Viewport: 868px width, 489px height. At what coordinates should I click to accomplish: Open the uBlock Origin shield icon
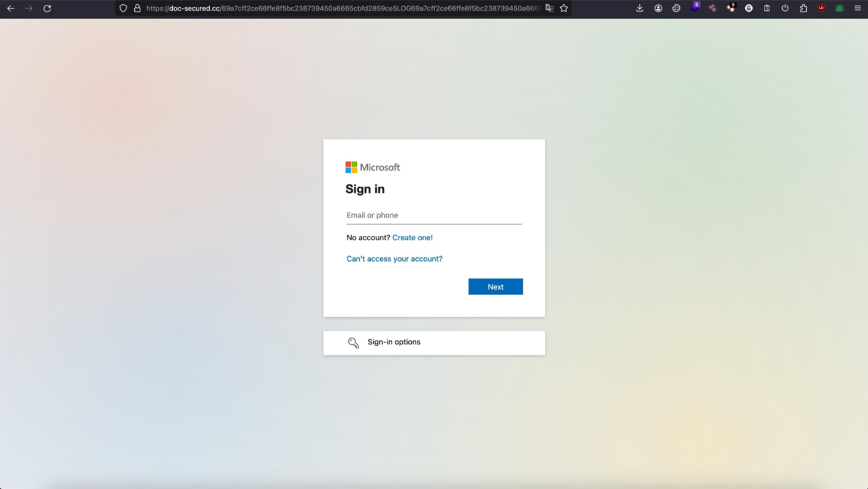pos(821,9)
